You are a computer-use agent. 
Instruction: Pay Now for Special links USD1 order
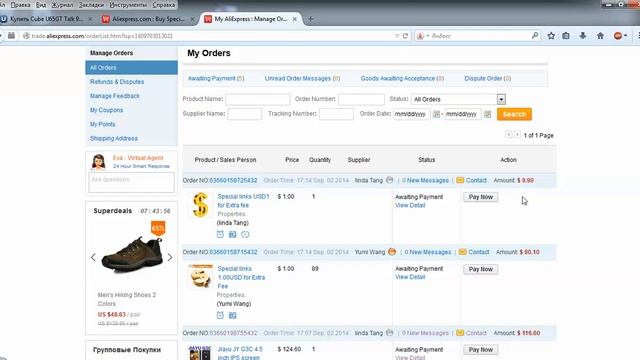click(480, 197)
